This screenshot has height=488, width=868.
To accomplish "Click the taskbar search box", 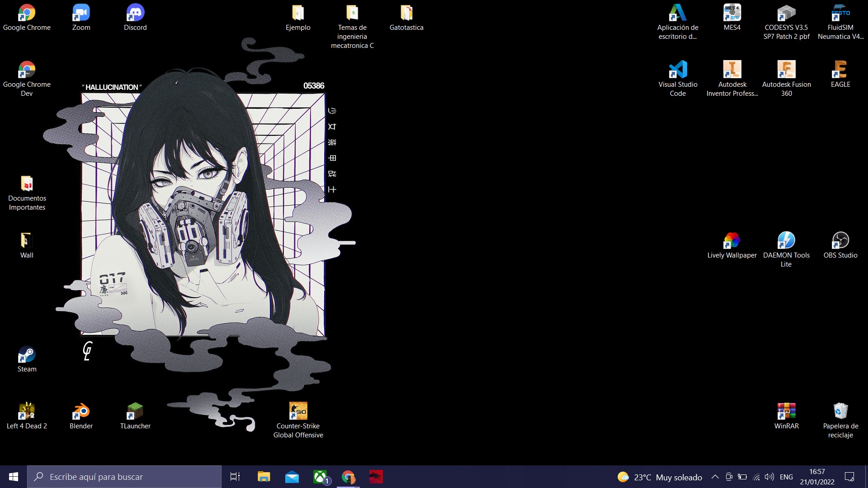I will tap(124, 477).
